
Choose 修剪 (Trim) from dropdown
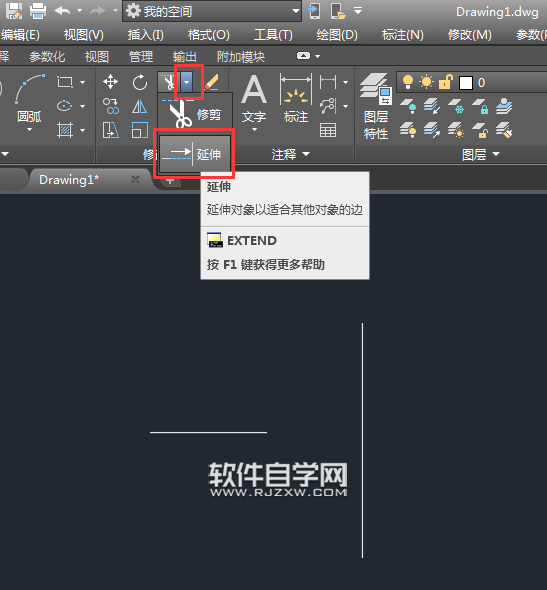pyautogui.click(x=194, y=114)
